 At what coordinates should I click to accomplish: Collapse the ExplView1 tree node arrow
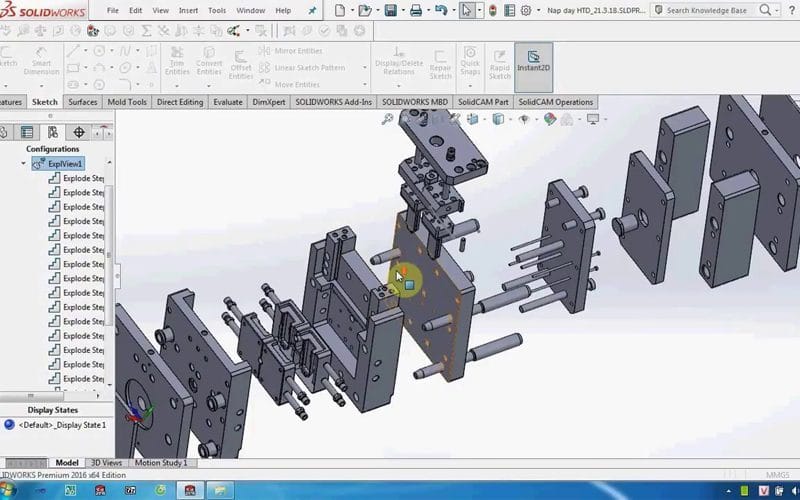click(x=23, y=164)
